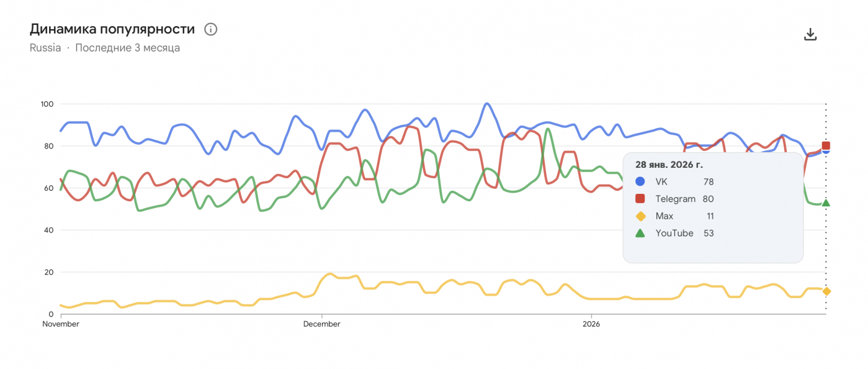
Task: Click the green YouTube triangle in tooltip
Action: click(x=640, y=233)
